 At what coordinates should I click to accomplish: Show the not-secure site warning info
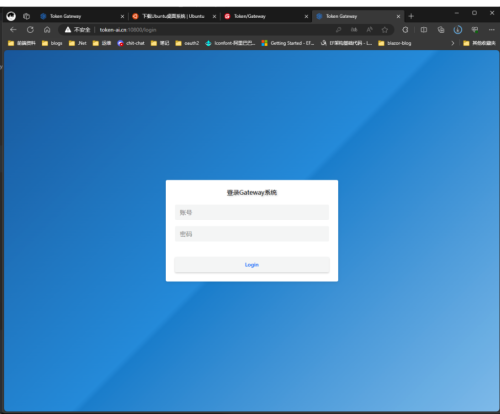click(77, 30)
